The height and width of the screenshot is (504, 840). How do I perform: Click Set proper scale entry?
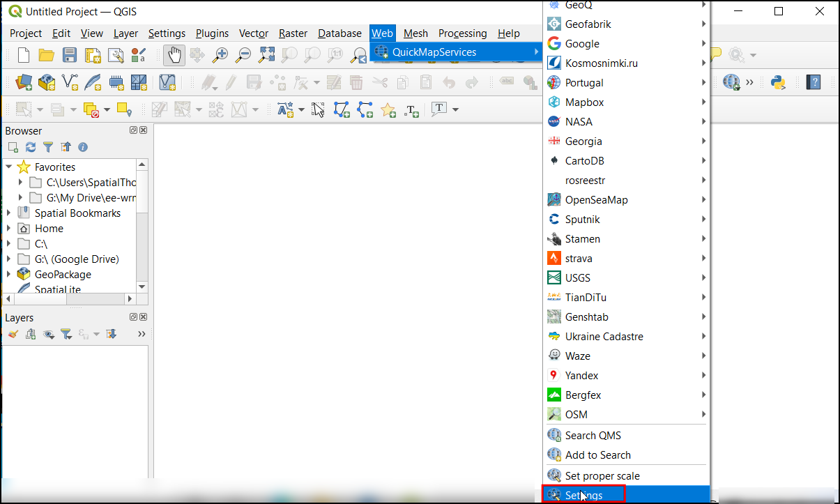(x=627, y=475)
